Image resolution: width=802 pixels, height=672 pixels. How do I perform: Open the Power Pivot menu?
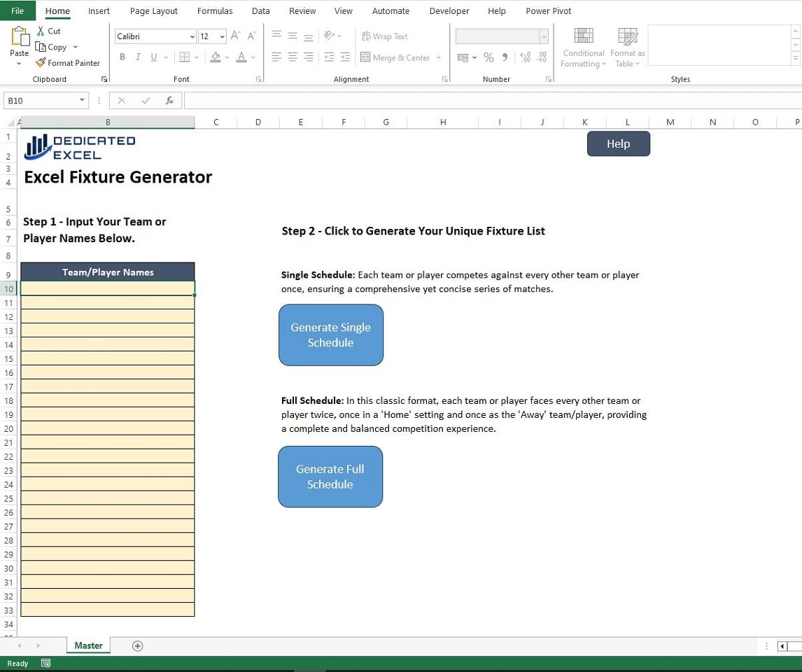tap(548, 10)
